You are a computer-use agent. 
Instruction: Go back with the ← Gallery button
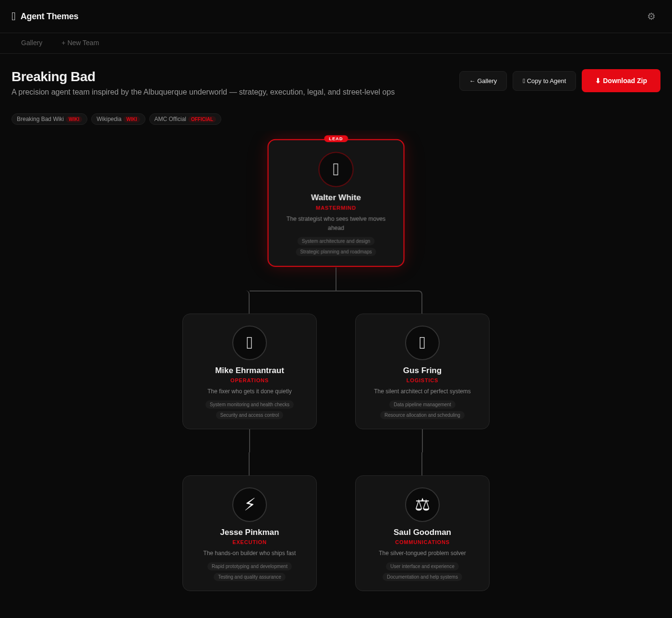[483, 81]
